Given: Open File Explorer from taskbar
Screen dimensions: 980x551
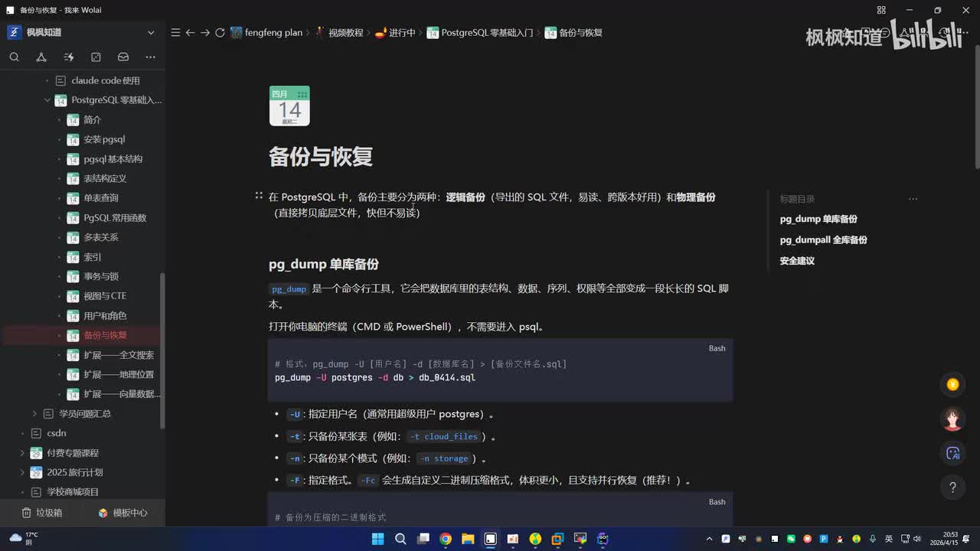Looking at the screenshot, I should coord(468,539).
